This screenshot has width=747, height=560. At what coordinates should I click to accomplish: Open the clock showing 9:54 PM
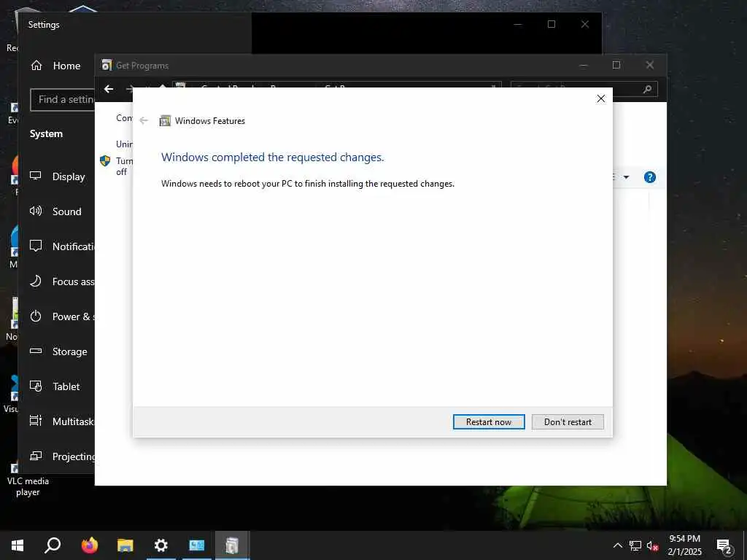click(684, 545)
